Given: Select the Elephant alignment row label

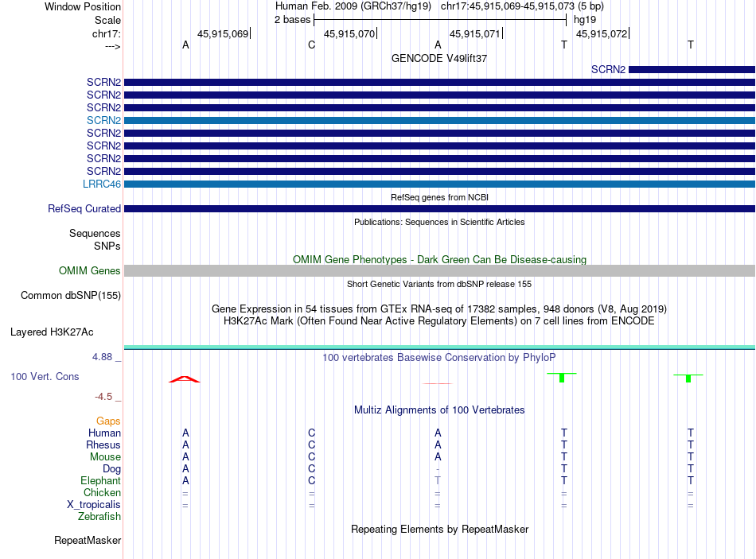Looking at the screenshot, I should [x=101, y=481].
